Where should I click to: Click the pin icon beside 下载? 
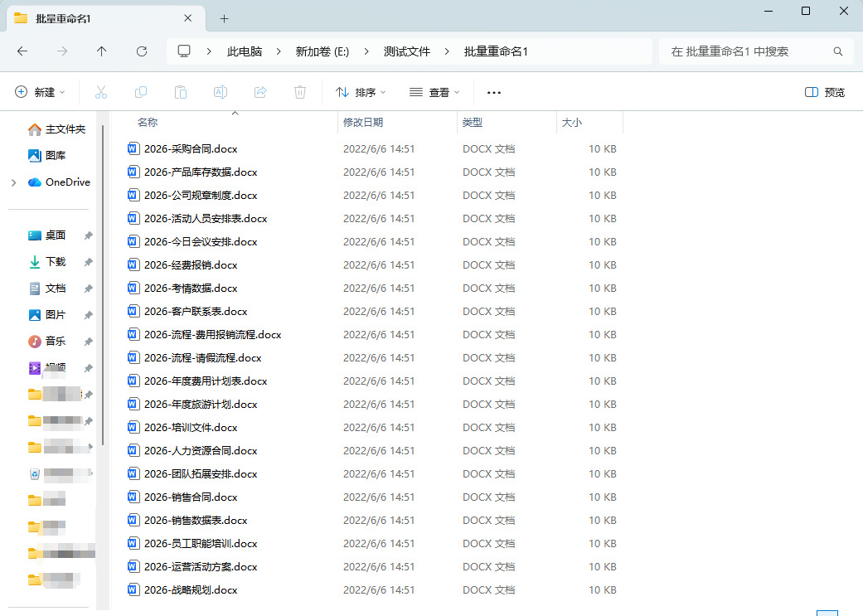coord(88,261)
